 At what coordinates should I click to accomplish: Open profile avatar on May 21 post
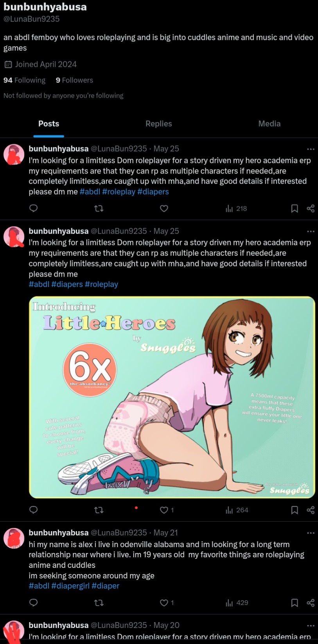(x=14, y=538)
